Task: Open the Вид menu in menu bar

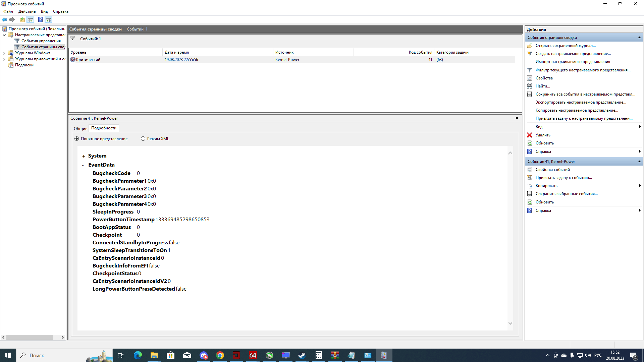Action: coord(44,11)
